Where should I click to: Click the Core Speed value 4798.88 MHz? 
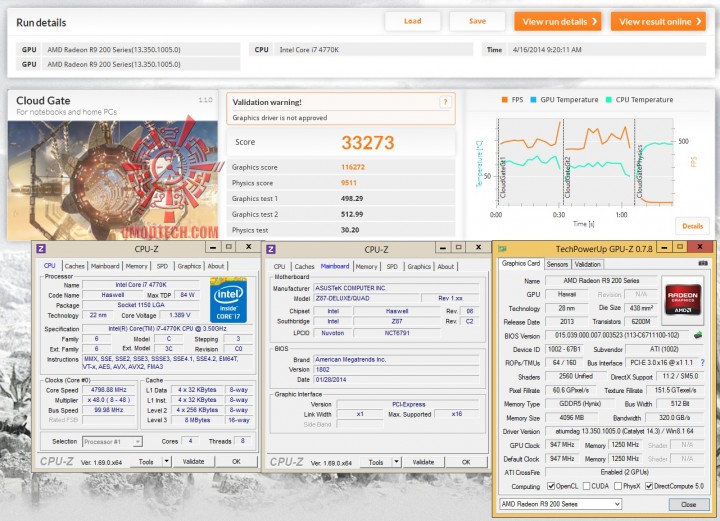109,390
